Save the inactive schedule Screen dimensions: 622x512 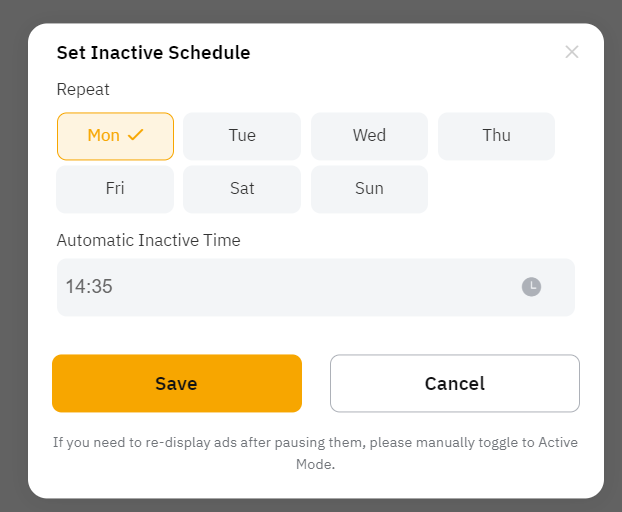coord(177,383)
